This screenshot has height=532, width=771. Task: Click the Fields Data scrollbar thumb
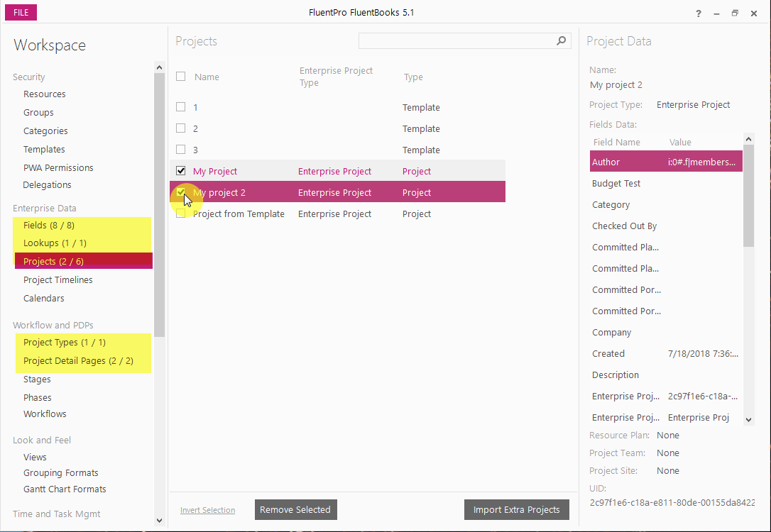coord(748,196)
